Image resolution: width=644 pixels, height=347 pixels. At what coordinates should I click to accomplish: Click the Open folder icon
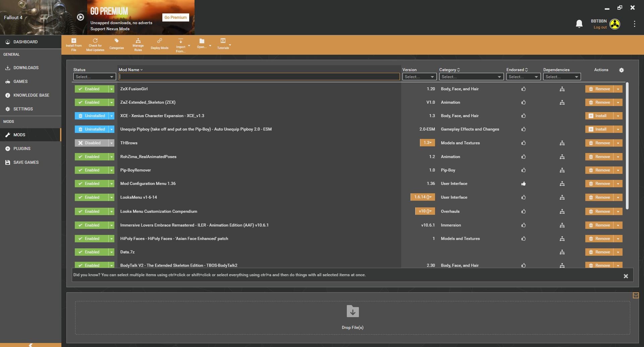tap(202, 41)
